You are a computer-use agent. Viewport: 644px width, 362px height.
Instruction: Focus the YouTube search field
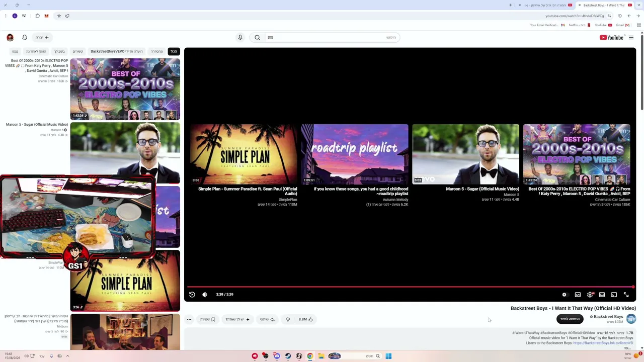tap(332, 37)
